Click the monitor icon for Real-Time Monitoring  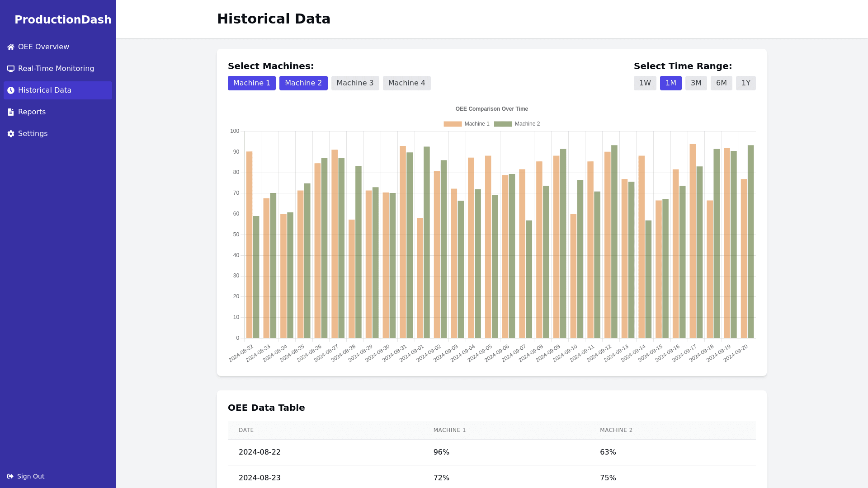(x=11, y=69)
